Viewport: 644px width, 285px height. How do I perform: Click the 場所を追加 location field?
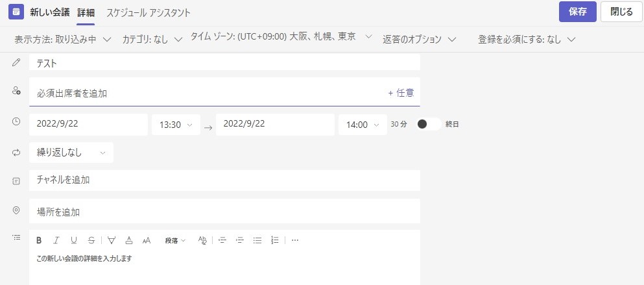tap(224, 211)
